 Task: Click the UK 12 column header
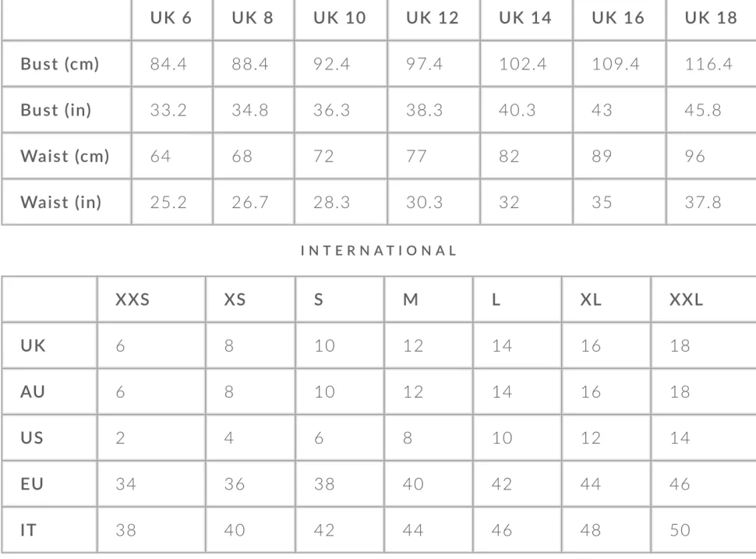[x=433, y=18]
